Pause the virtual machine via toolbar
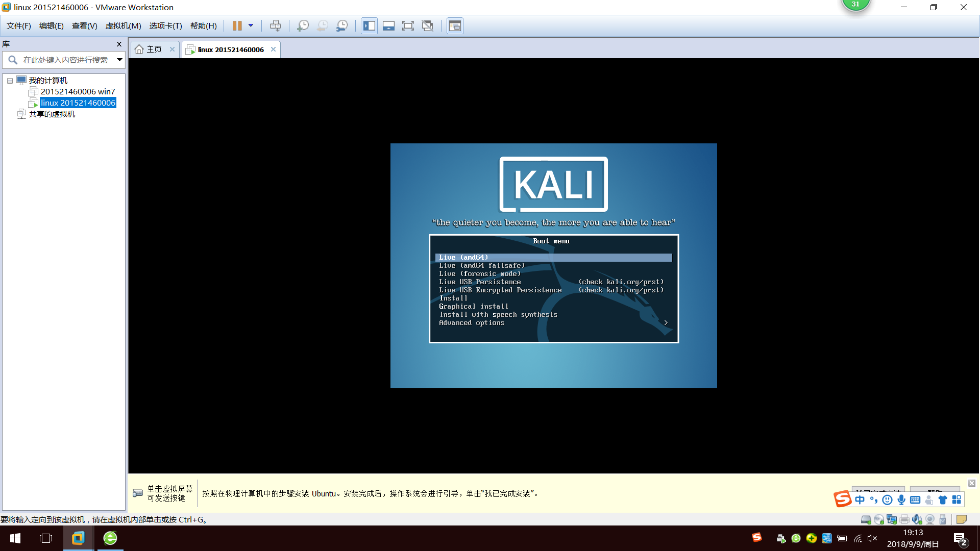 tap(237, 26)
